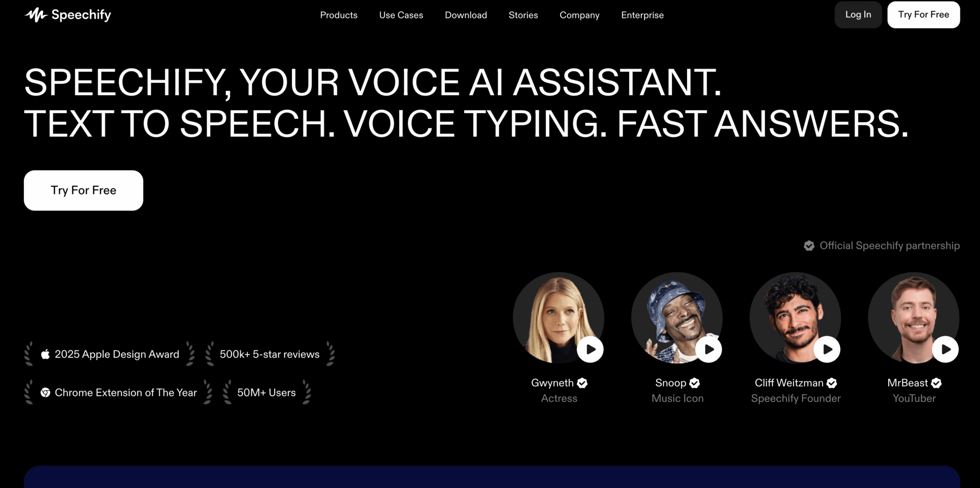Click the 'TEXT TO SPEECH. VOICE TYPING.' headline line
Screen dimensions: 980x488
point(316,124)
